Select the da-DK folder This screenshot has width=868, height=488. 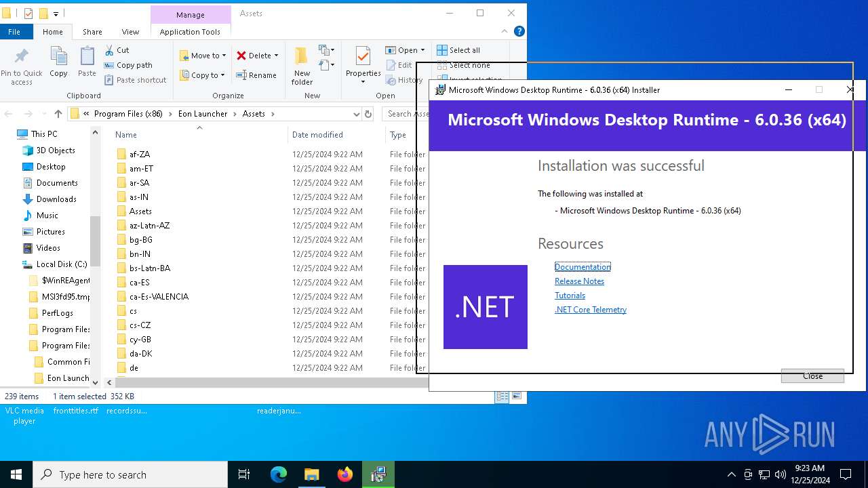pos(140,354)
